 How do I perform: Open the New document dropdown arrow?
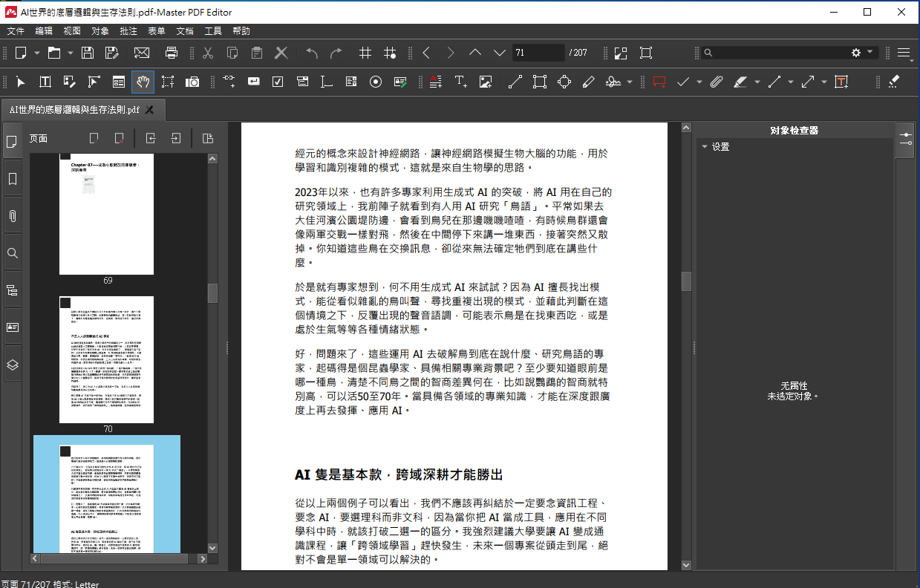37,53
